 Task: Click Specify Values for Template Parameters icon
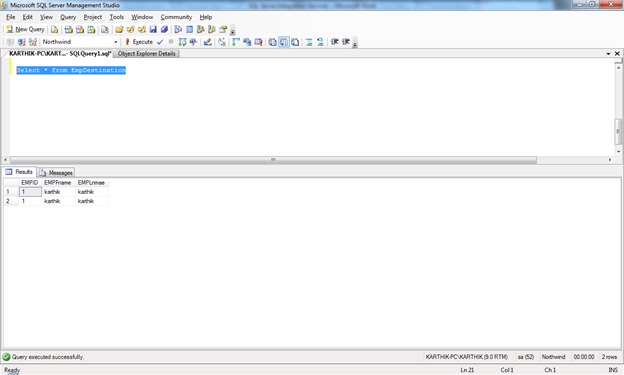point(222,42)
